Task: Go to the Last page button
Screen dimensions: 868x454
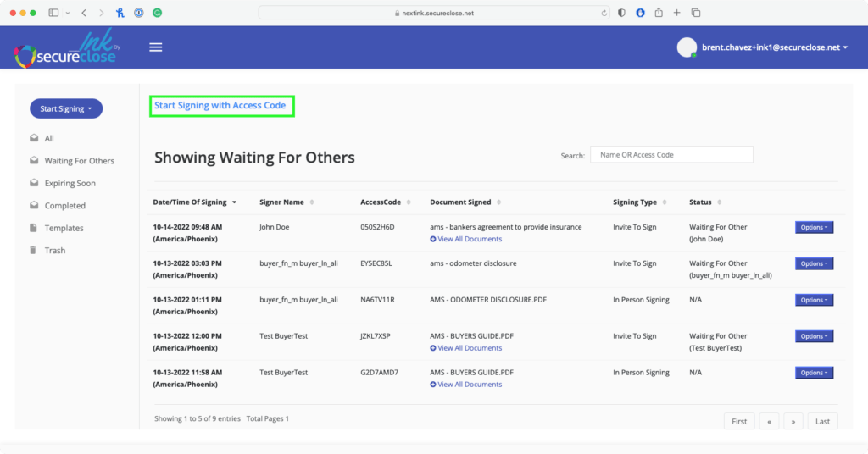Action: tap(822, 421)
